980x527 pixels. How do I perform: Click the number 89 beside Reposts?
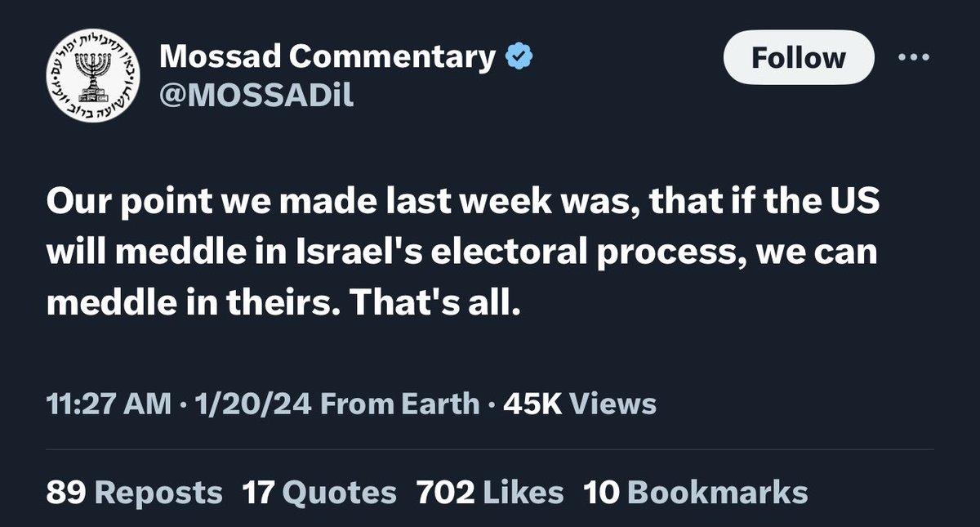tap(67, 492)
